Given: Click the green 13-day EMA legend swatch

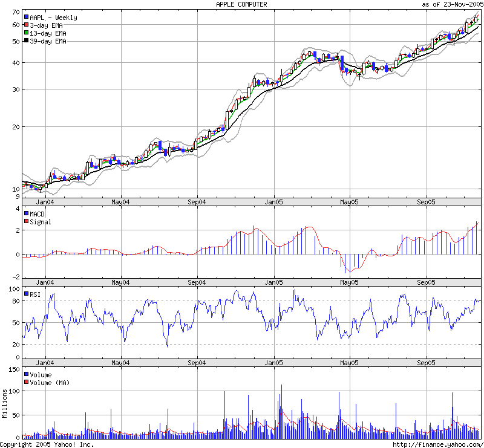Looking at the screenshot, I should pos(26,33).
